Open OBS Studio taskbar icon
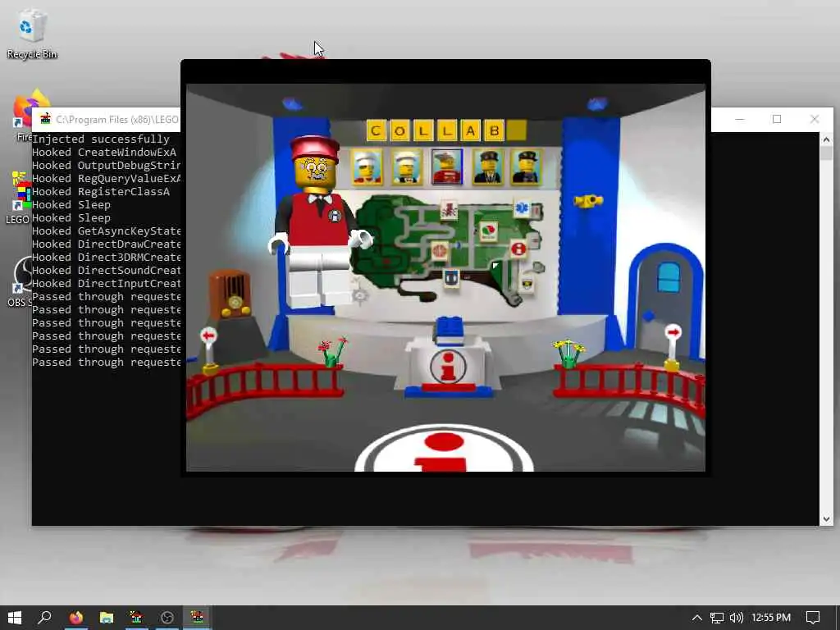840x630 pixels. 167,618
